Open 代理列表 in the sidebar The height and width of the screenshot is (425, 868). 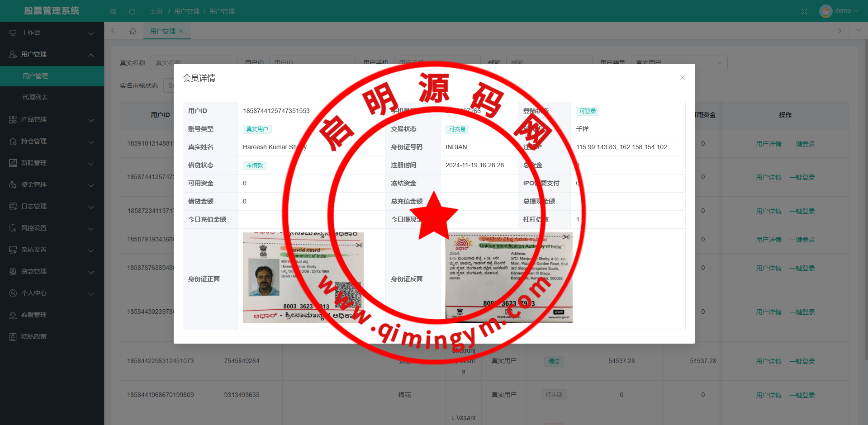[x=35, y=97]
